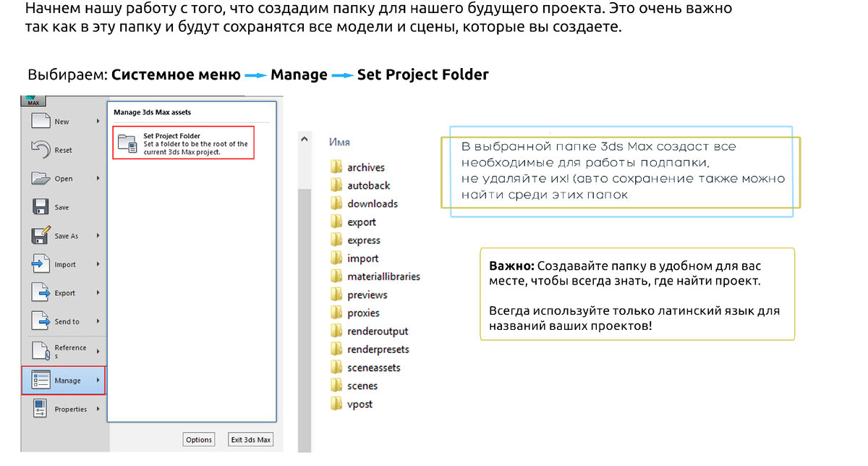Expand the Properties submenu arrow
Viewport: 868px width, 466px height.
coord(98,409)
